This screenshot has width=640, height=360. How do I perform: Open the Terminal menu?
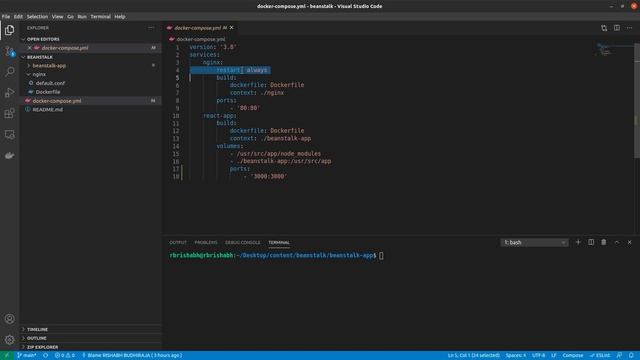[100, 17]
